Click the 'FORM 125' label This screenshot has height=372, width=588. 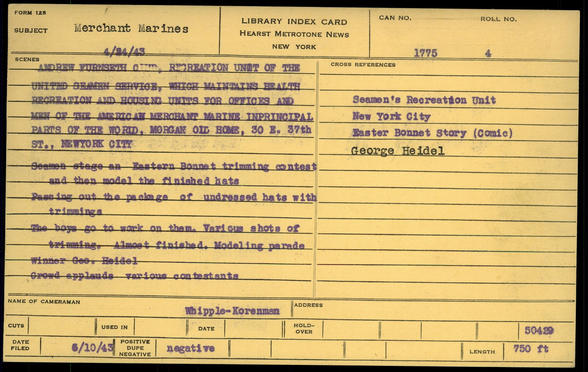pyautogui.click(x=30, y=13)
